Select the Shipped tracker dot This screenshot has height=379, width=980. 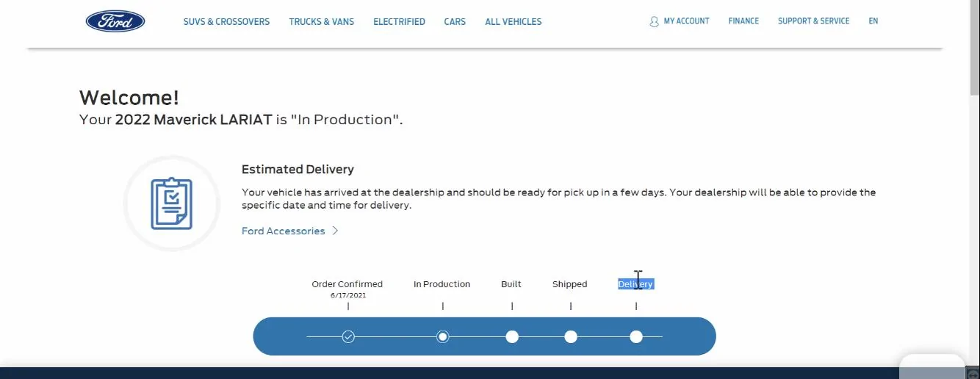point(571,336)
